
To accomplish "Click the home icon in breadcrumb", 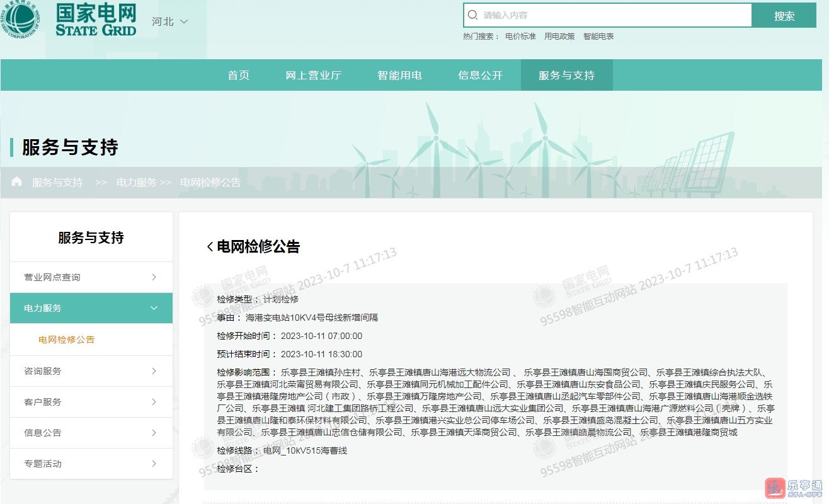I will click(17, 181).
